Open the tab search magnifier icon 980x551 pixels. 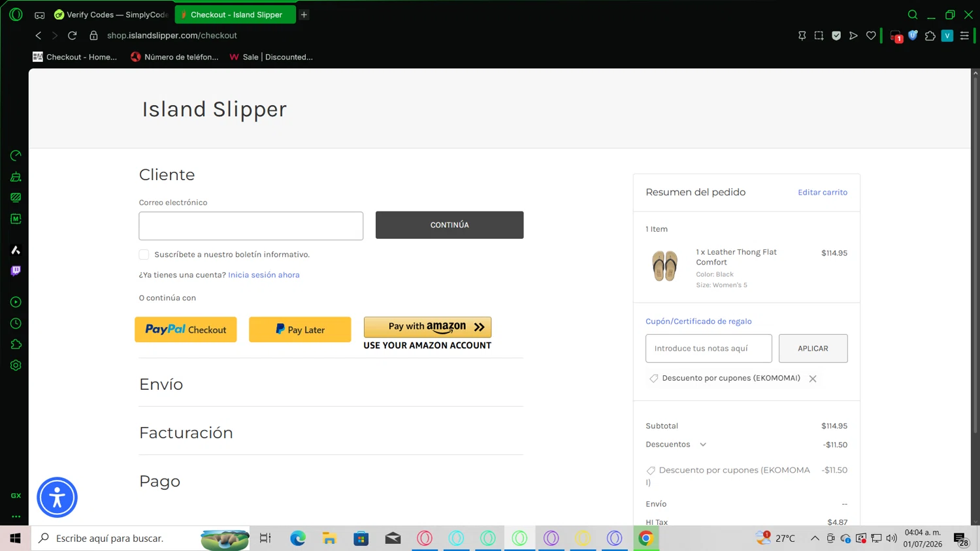913,14
